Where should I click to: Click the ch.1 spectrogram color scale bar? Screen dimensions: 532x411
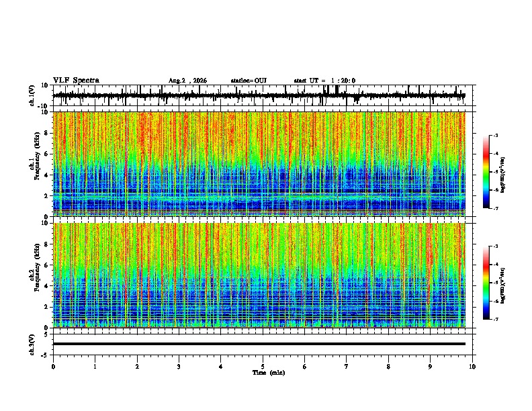486,172
